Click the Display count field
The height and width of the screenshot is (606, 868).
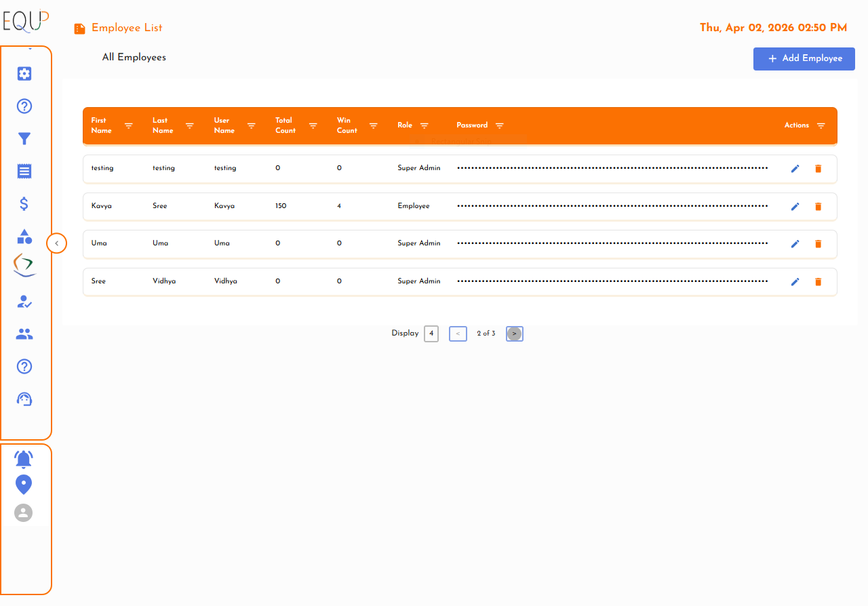(431, 334)
